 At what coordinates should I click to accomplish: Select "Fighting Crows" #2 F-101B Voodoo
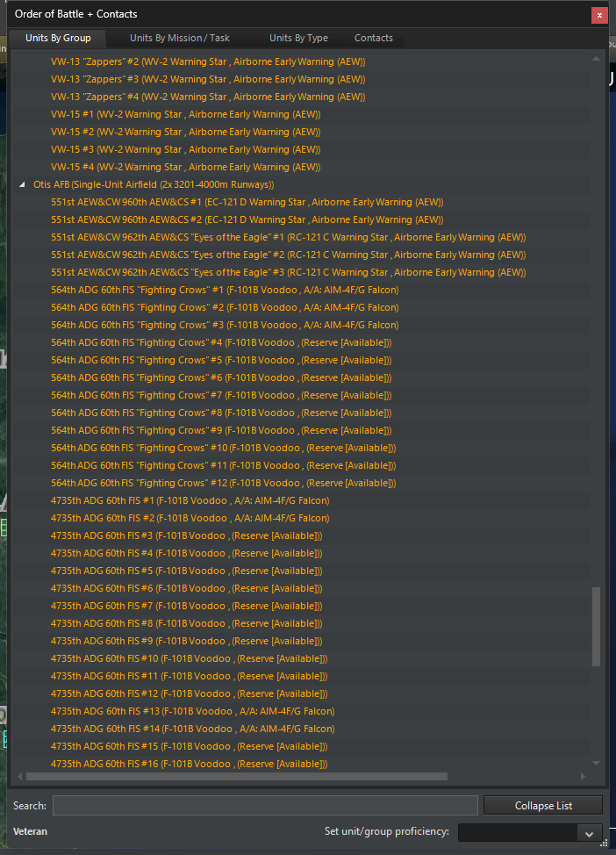pos(225,307)
